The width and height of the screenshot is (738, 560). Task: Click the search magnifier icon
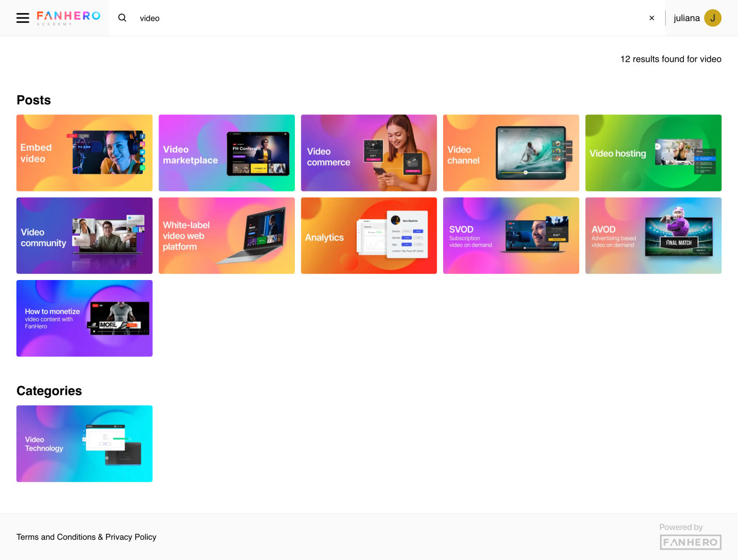[123, 18]
